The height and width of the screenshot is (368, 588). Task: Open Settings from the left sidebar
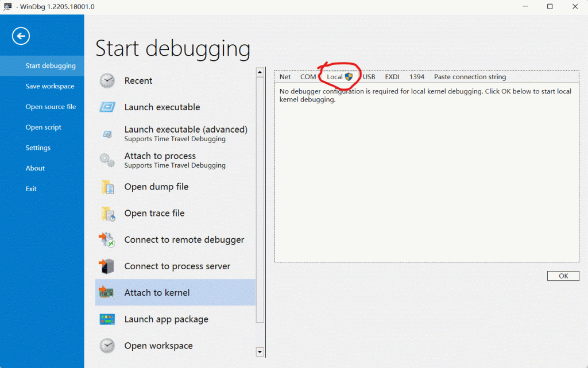coord(38,148)
